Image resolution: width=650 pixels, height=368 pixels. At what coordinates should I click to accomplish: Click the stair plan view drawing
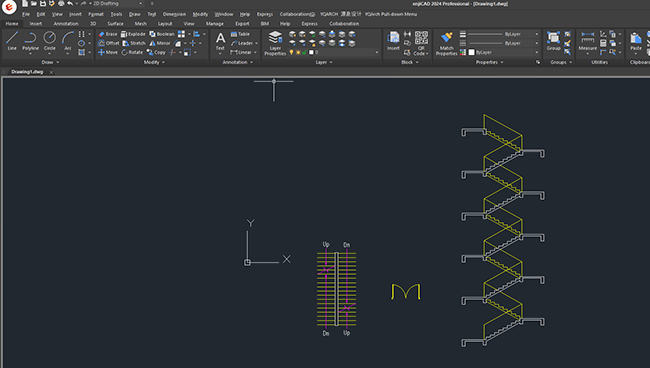336,289
